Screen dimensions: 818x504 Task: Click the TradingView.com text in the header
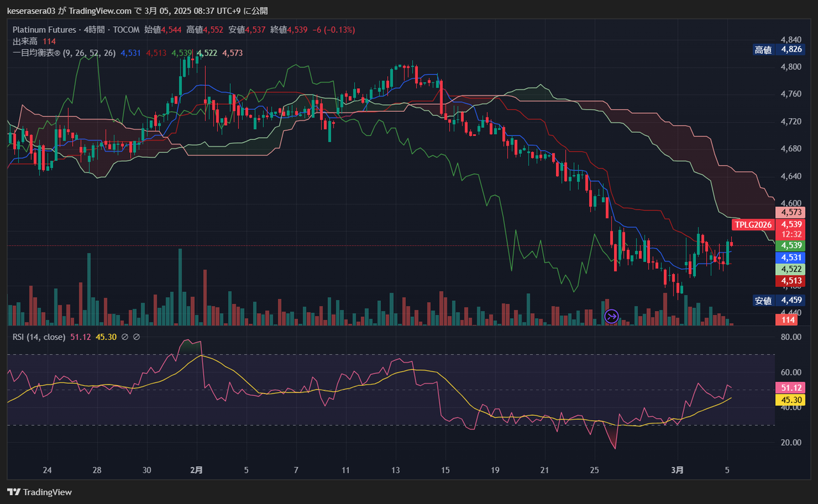(x=100, y=11)
